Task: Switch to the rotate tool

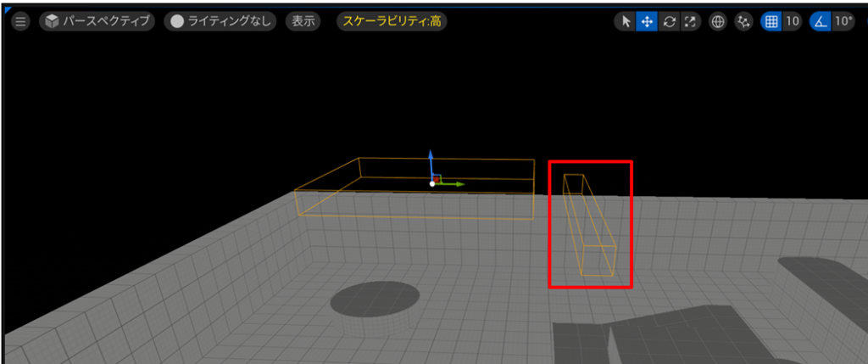Action: click(x=669, y=21)
